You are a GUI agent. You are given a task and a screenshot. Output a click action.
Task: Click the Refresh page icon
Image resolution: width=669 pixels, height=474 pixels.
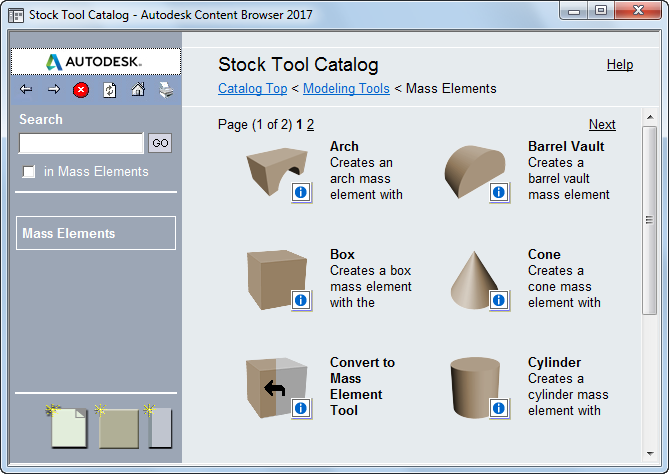(110, 90)
